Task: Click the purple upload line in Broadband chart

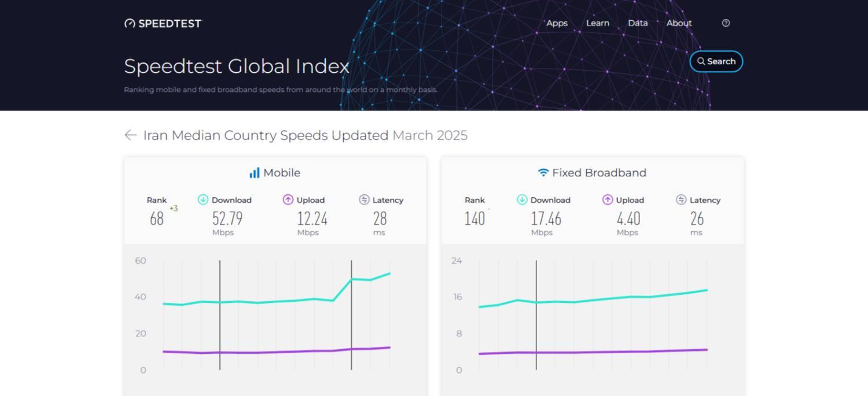Action: click(593, 352)
